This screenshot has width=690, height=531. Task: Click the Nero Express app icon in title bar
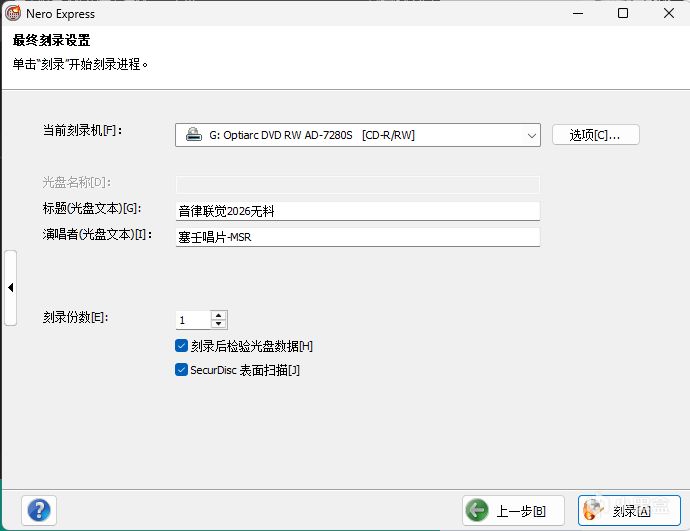pyautogui.click(x=13, y=13)
